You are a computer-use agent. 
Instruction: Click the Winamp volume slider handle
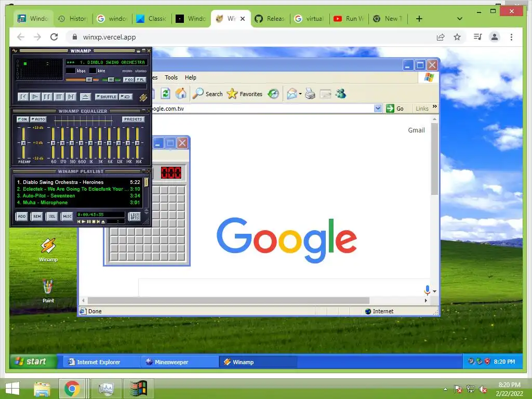point(89,79)
